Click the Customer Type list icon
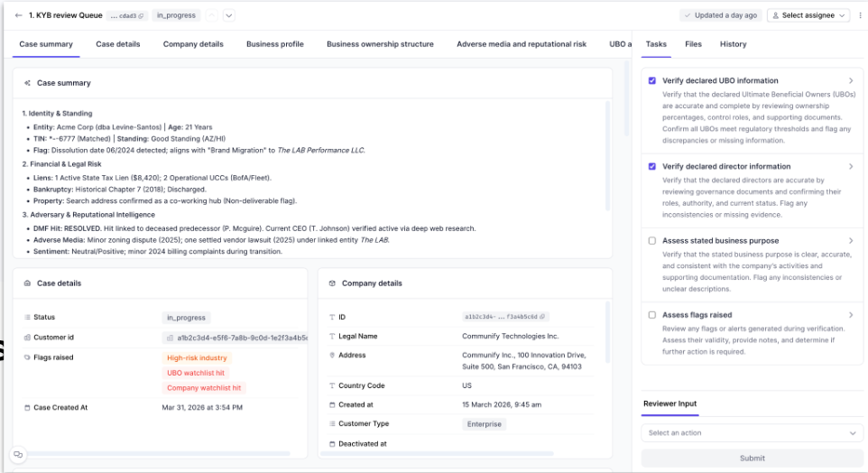Viewport: 868px width, 473px height. click(332, 423)
